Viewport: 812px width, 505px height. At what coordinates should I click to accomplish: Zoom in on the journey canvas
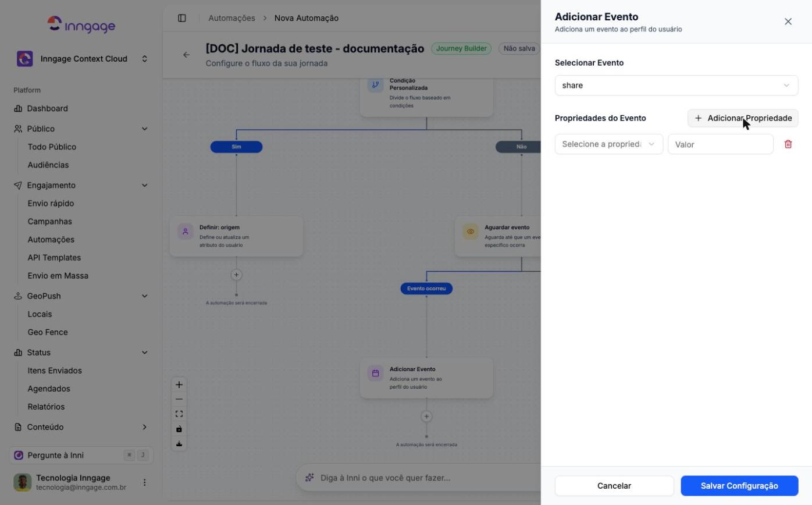click(x=179, y=385)
